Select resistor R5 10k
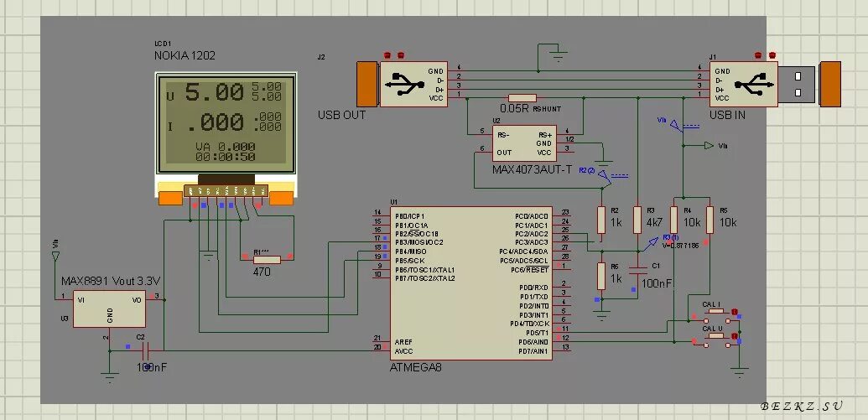The width and height of the screenshot is (868, 420). pyautogui.click(x=709, y=220)
